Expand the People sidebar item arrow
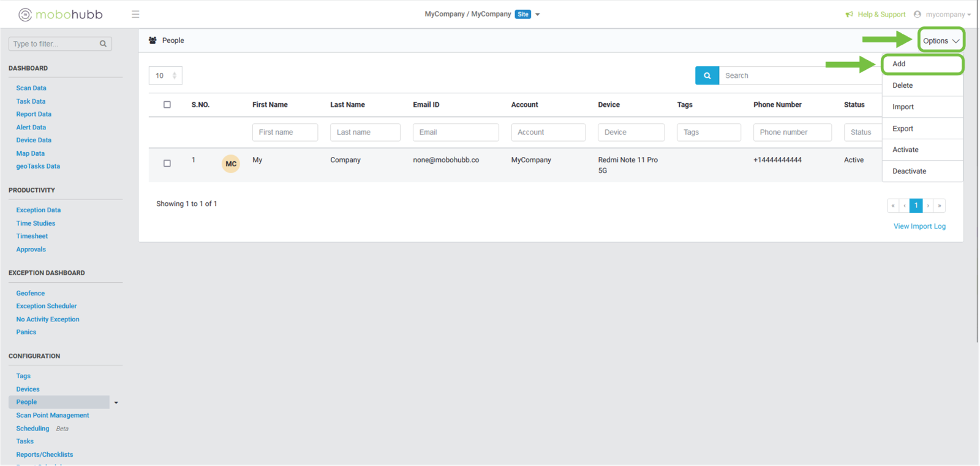980x466 pixels. pos(116,403)
